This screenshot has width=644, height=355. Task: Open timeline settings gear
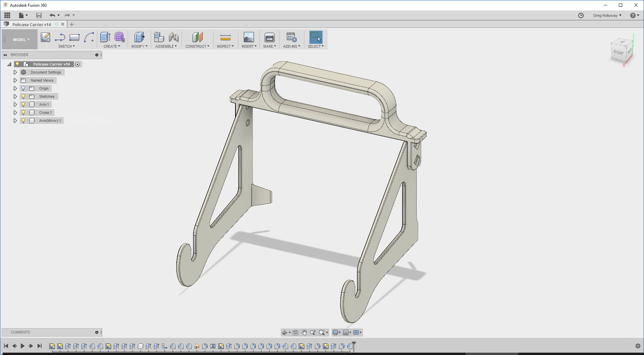point(638,346)
